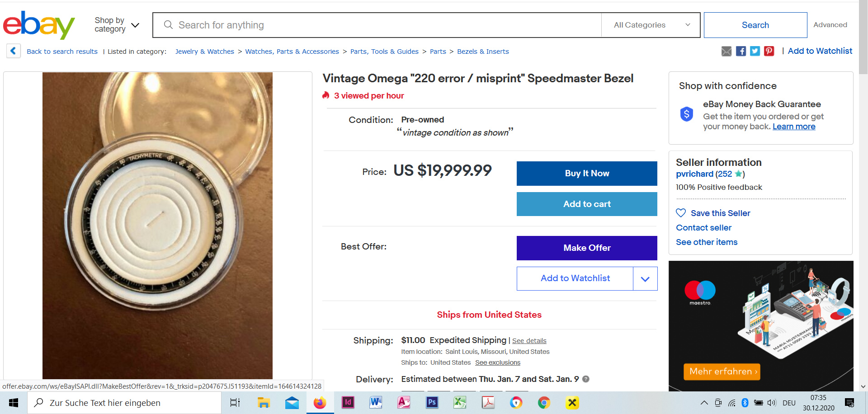This screenshot has height=414, width=868.
Task: Click the eBay logo
Action: click(39, 25)
